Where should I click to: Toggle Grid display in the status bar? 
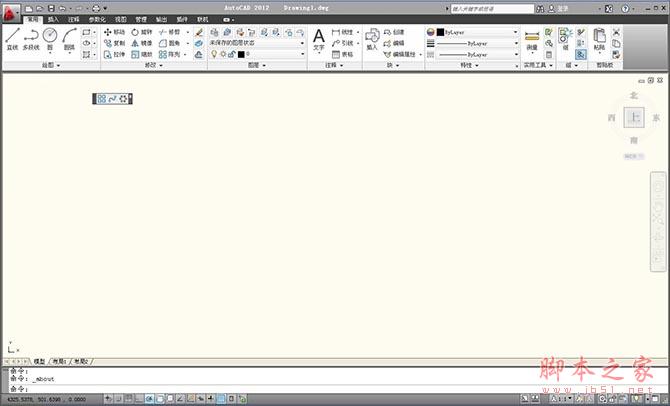129,399
